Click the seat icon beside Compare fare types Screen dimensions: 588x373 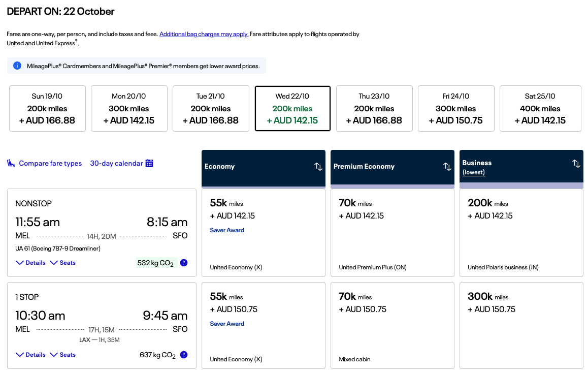coord(11,163)
